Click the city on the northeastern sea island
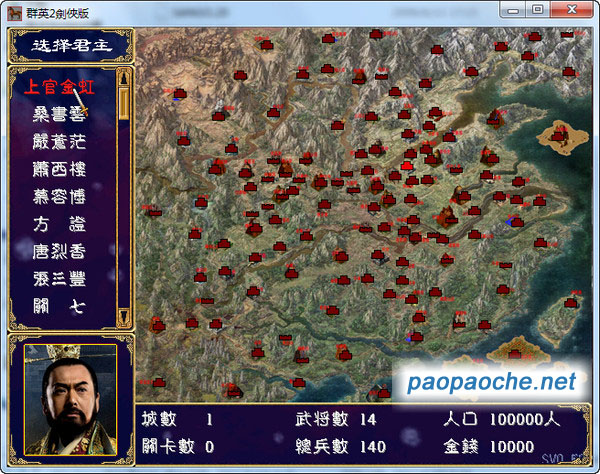 [558, 136]
